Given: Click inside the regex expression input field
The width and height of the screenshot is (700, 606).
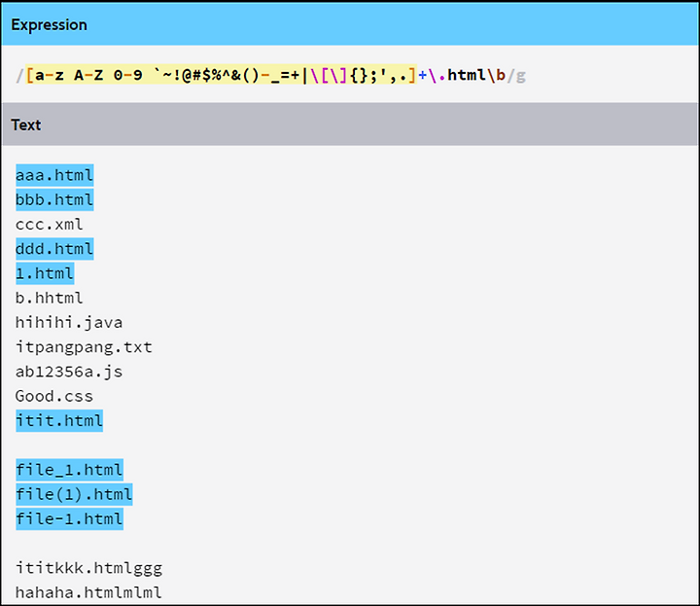Looking at the screenshot, I should pos(350,75).
